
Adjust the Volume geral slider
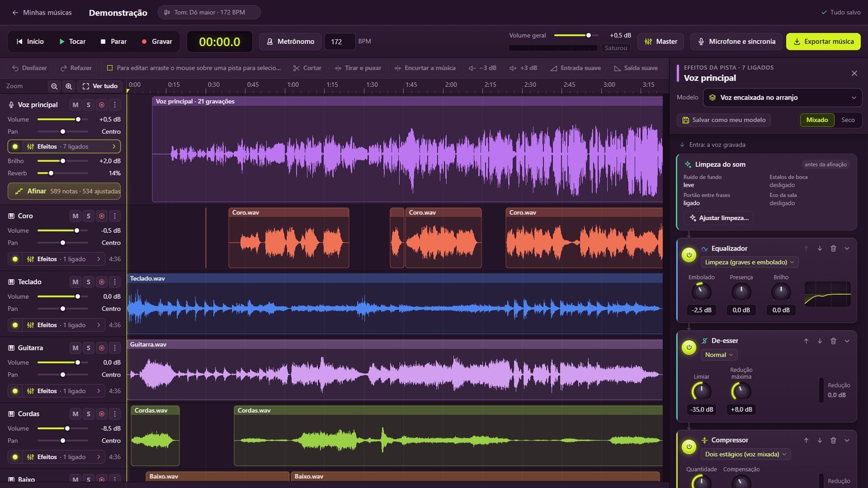(576, 35)
